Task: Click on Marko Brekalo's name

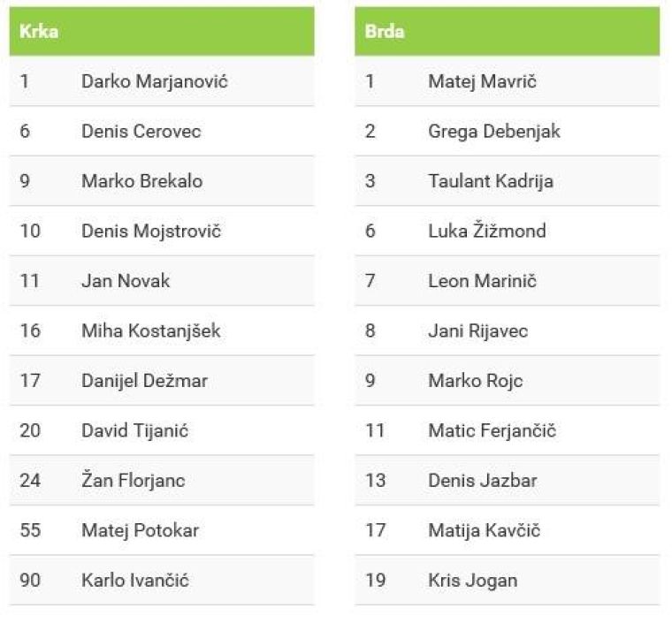Action: point(141,181)
